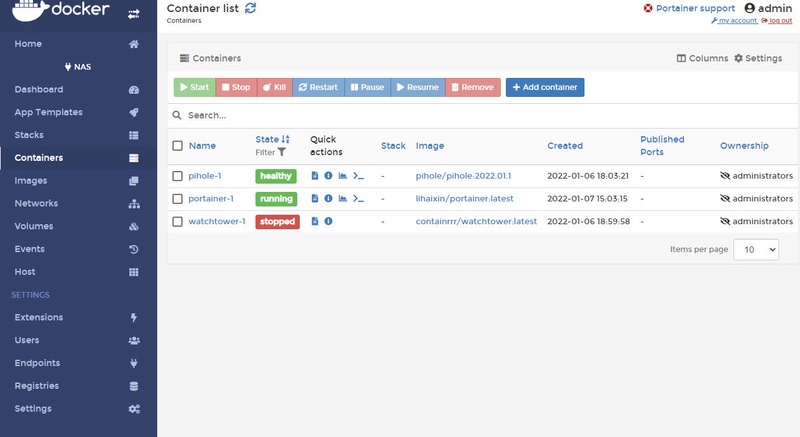Click the Dashboard gauge icon in sidebar
Screen dimensions: 800x437
(x=134, y=90)
